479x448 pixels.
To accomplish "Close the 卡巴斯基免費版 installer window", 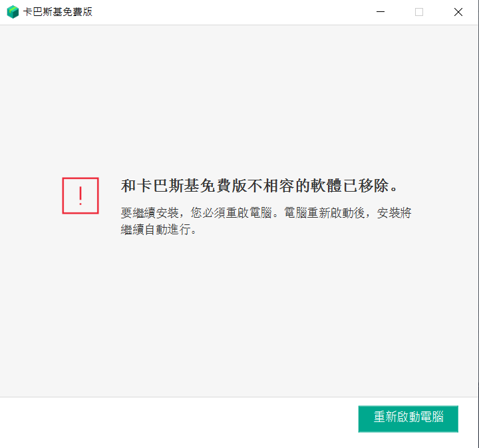I will click(x=458, y=12).
